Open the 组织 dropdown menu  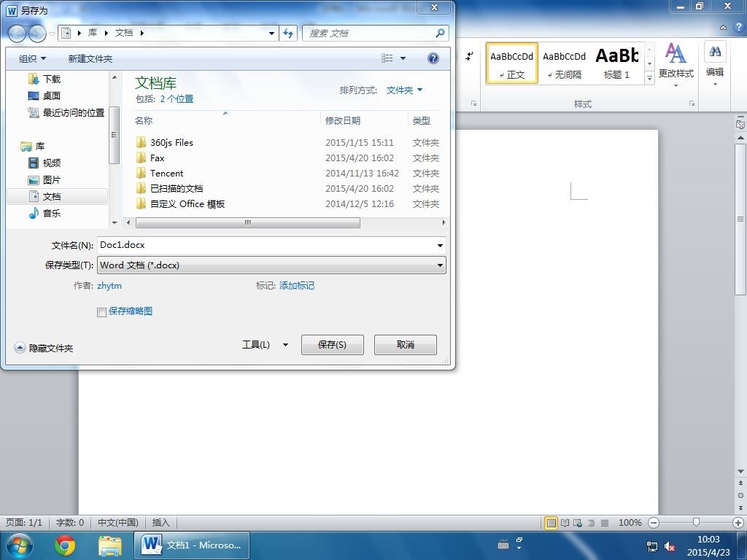32,58
